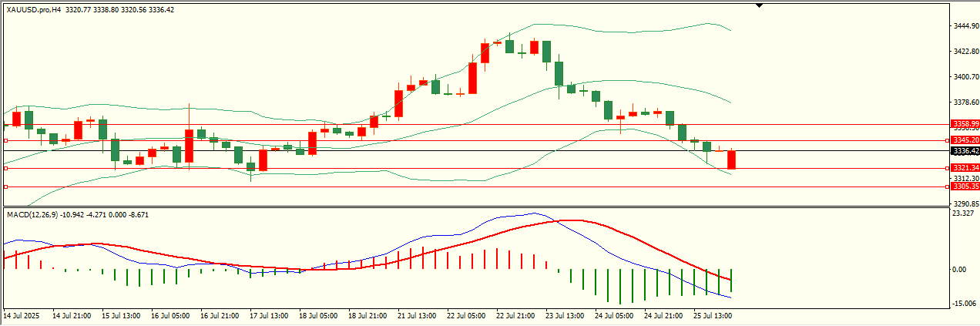This screenshot has height=326, width=980.
Task: Select the 3305.35 horizontal line price label
Action: click(965, 187)
